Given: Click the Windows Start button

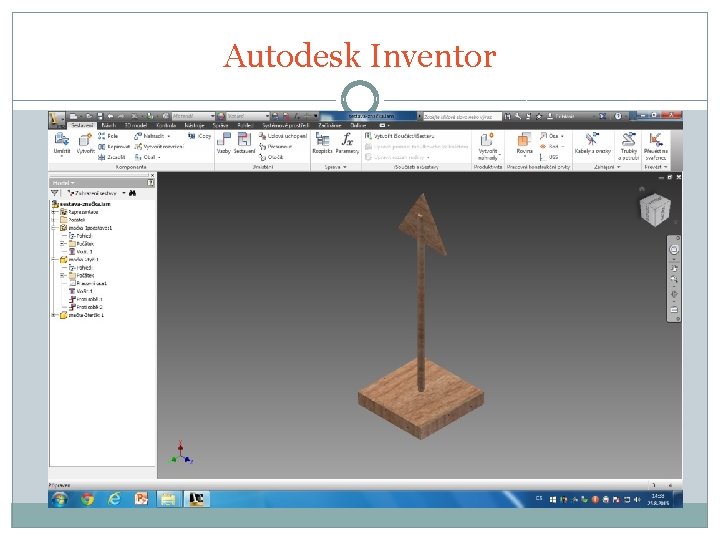Looking at the screenshot, I should coord(60,499).
